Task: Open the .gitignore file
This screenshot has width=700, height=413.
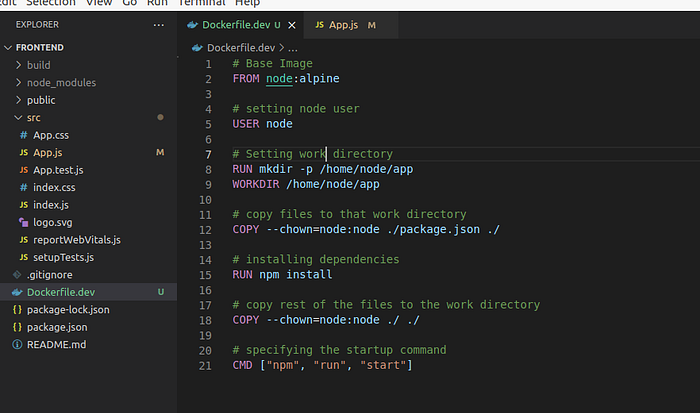Action: [x=88, y=275]
